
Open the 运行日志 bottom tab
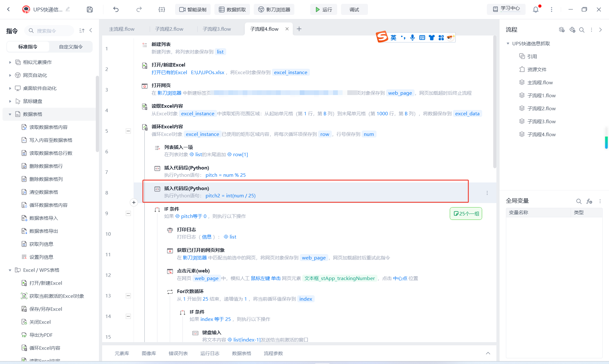click(210, 353)
